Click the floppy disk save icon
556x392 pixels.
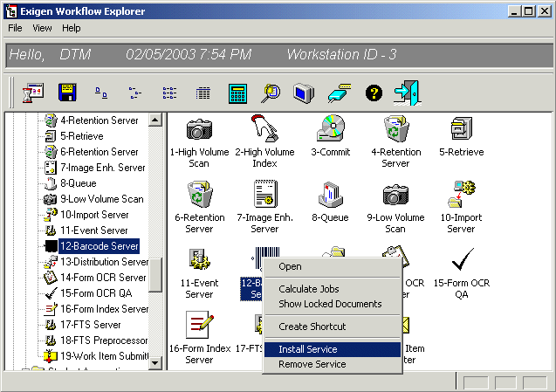click(x=67, y=93)
